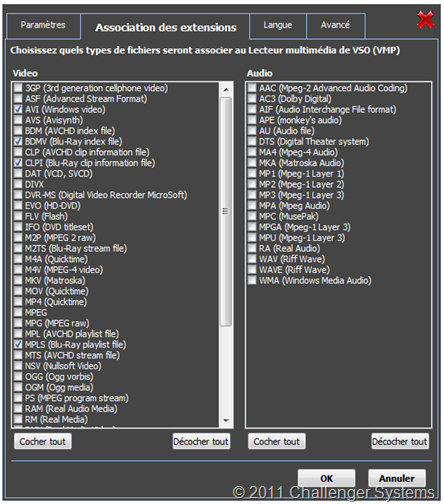Click Décocher tout under the Video list
444x504 pixels.
coord(201,441)
